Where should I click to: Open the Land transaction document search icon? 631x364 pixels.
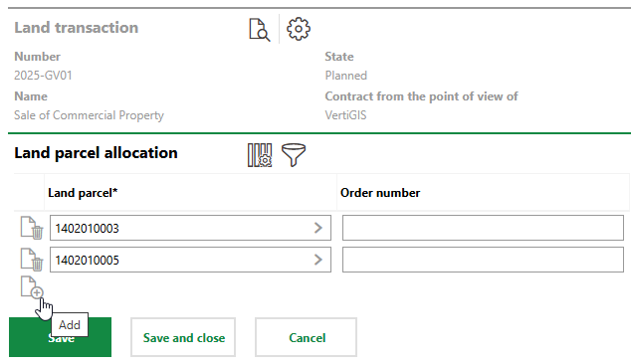260,30
